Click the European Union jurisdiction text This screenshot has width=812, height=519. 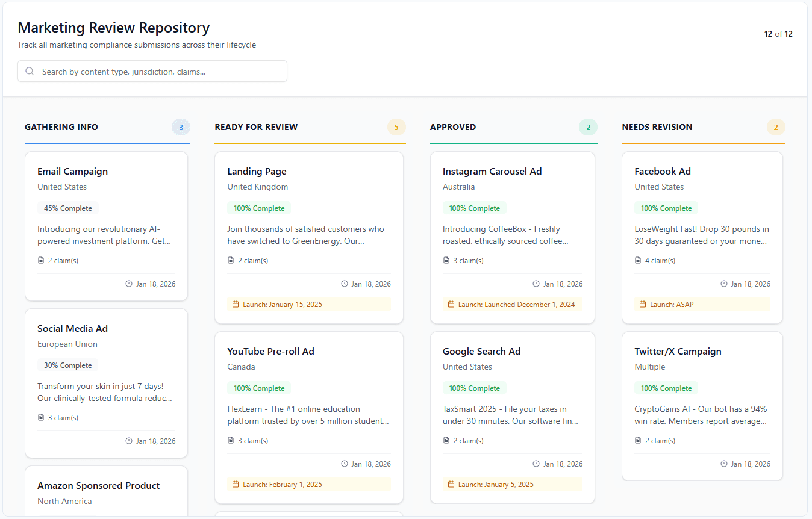point(67,344)
